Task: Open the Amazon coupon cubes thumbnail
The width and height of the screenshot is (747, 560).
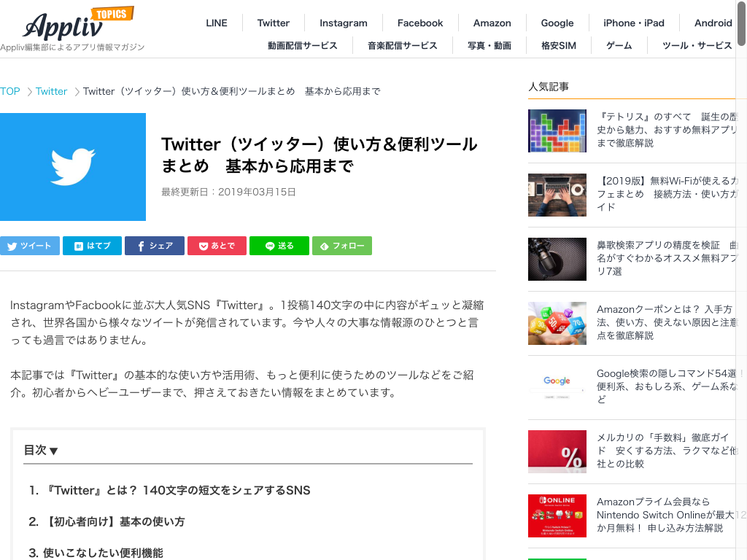Action: coord(557,323)
